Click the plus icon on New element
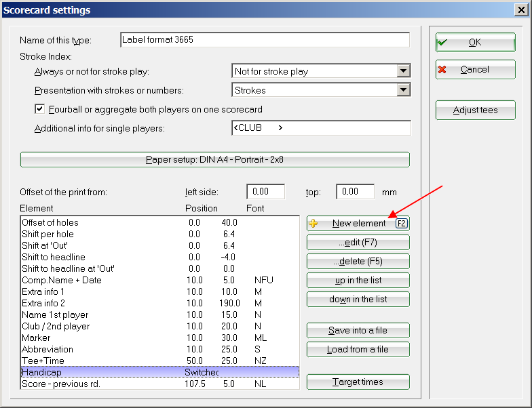532x408 pixels. point(313,223)
